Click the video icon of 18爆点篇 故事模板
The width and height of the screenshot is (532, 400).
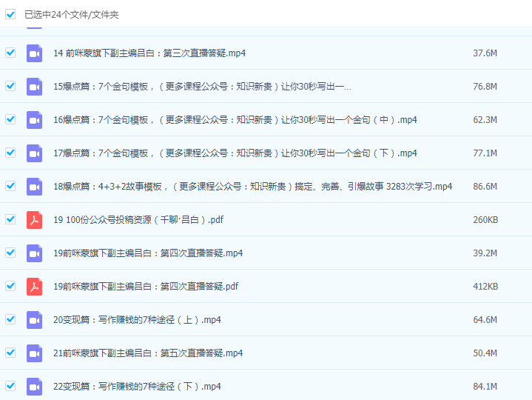tap(34, 187)
